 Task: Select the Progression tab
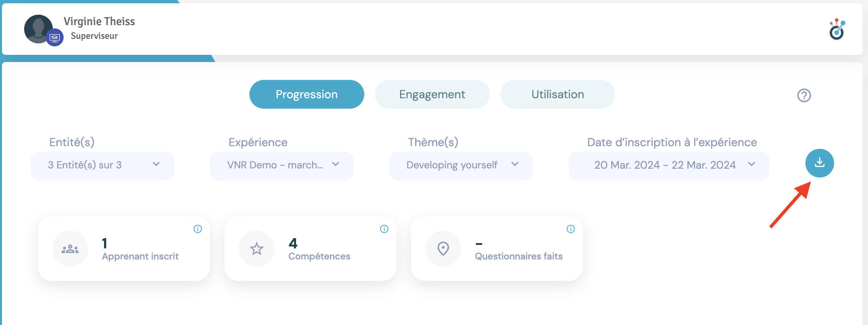(306, 94)
